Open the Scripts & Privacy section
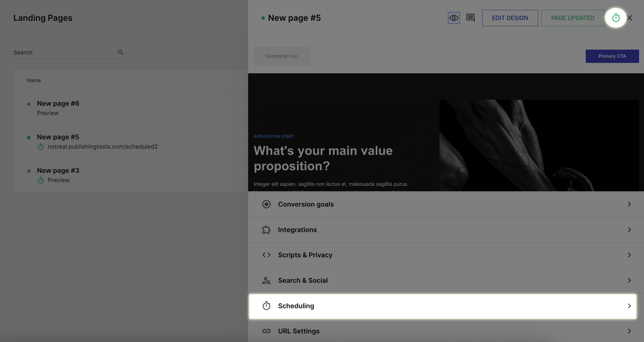Viewport: 644px width, 342px height. point(446,255)
